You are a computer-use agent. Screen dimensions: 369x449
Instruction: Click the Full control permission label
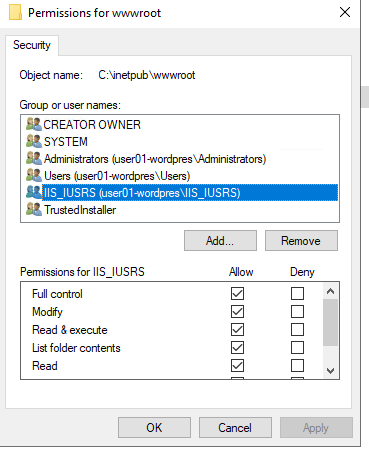[57, 294]
